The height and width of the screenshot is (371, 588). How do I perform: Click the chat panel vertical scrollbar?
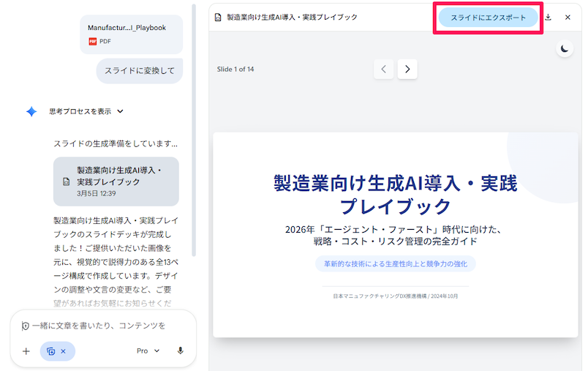[x=194, y=130]
